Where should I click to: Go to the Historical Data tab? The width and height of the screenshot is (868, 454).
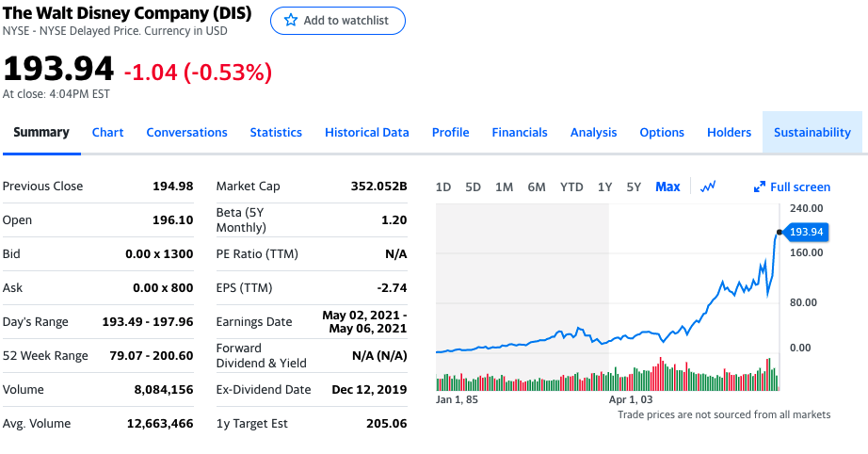coord(367,132)
